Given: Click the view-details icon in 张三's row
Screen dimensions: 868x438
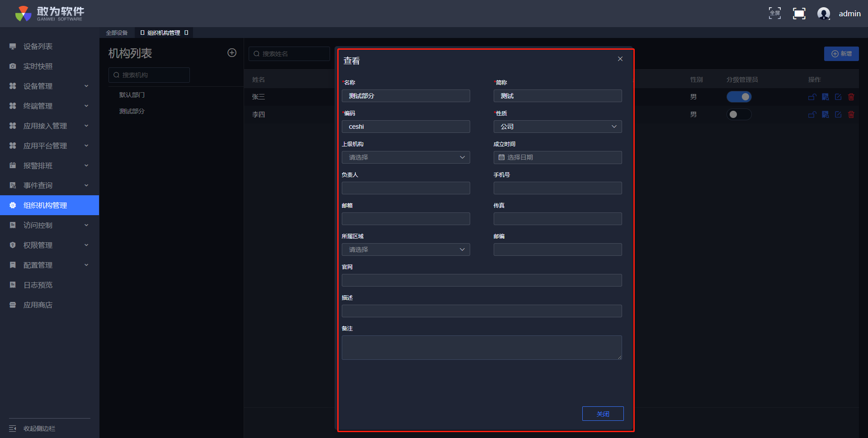Looking at the screenshot, I should point(825,97).
